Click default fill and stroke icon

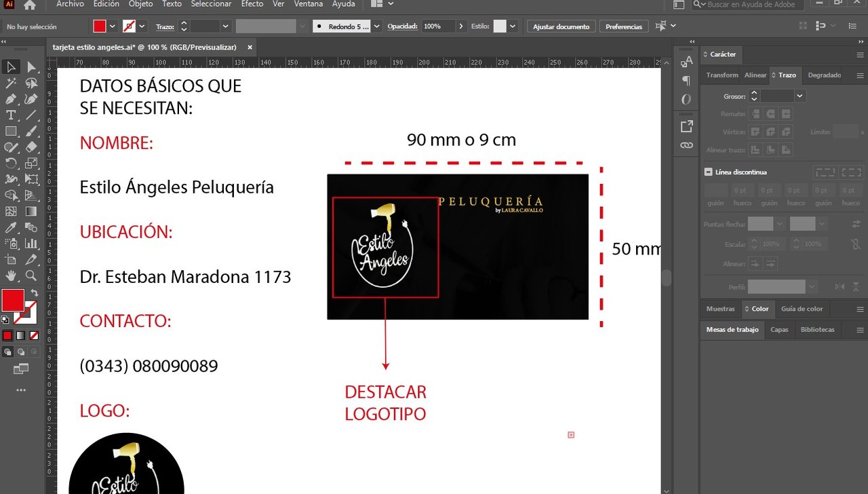tap(5, 320)
